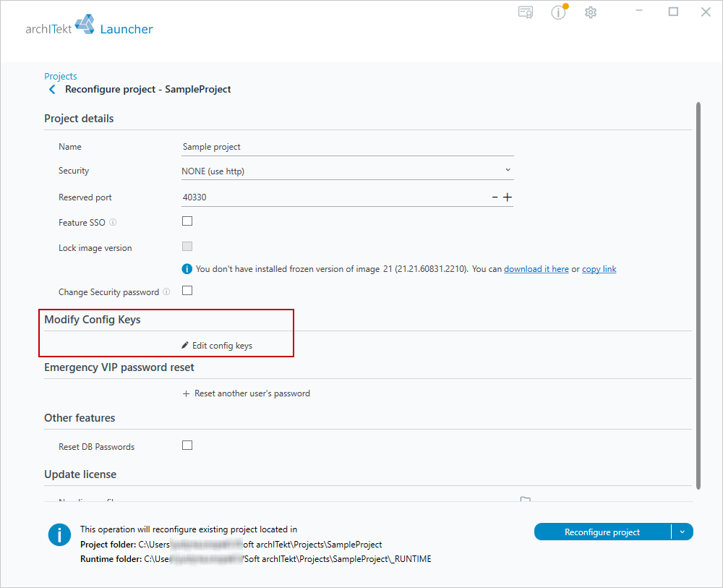Follow the 'download it here' link
The image size is (723, 588).
[x=536, y=269]
